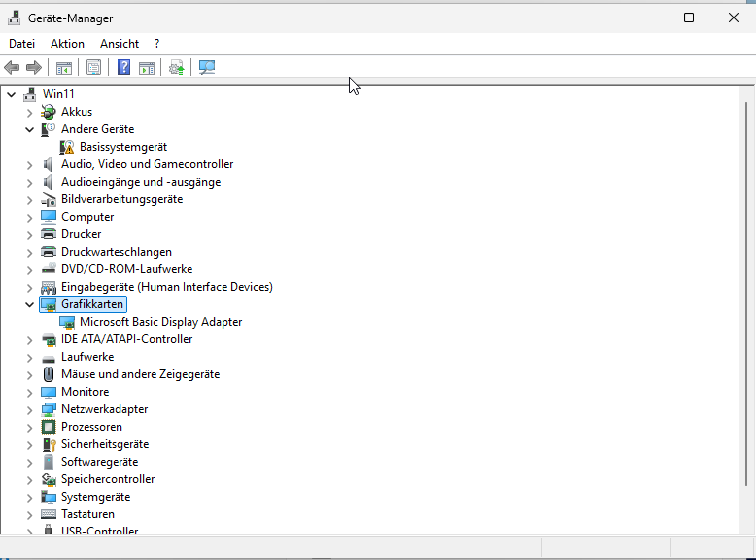Maximize the Geräte-Manager window
Image resolution: width=756 pixels, height=560 pixels.
(x=689, y=17)
